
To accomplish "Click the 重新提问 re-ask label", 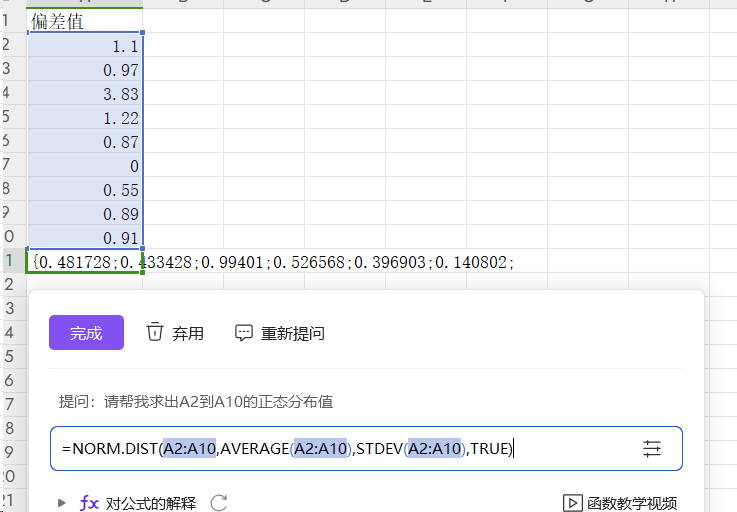I will tap(293, 333).
